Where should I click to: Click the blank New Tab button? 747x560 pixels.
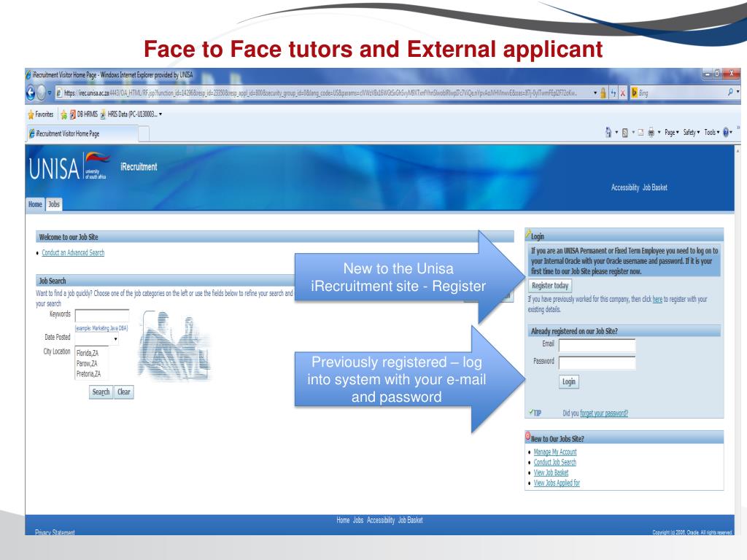click(x=144, y=134)
